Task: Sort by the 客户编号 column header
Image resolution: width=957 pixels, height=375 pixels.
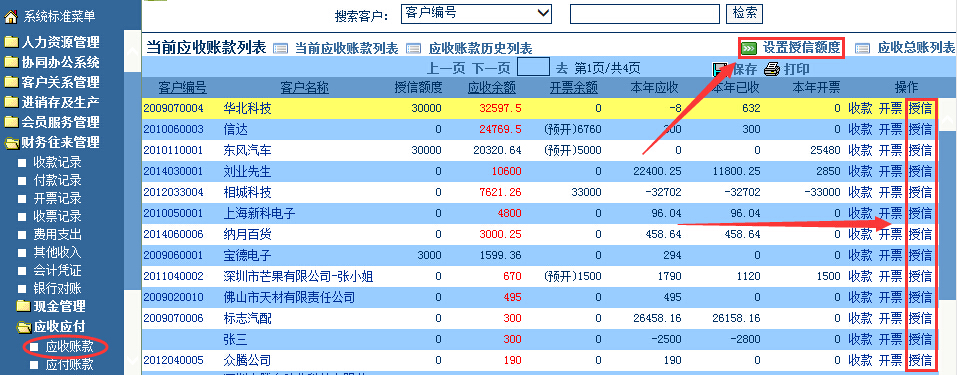Action: [x=182, y=88]
